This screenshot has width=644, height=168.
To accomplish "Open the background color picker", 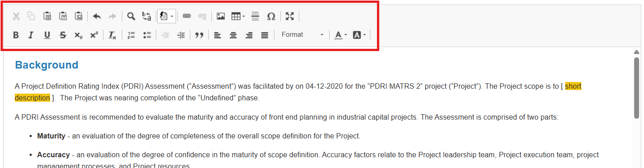I will coord(359,35).
